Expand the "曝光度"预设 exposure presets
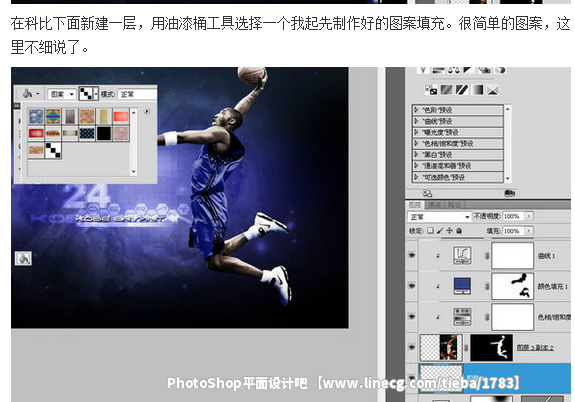This screenshot has height=402, width=575. tap(416, 132)
